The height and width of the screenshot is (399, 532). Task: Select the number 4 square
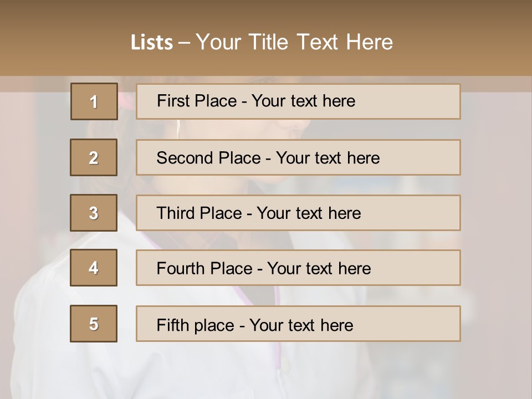tap(94, 268)
